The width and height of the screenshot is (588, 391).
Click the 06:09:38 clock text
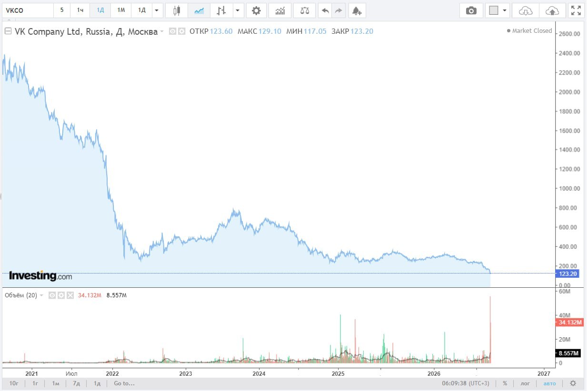[453, 383]
